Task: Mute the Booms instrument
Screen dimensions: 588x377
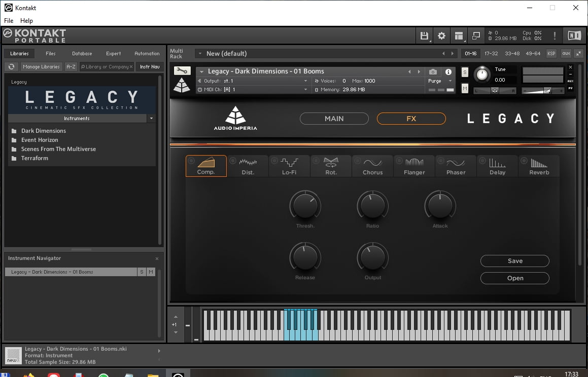Action: (464, 88)
